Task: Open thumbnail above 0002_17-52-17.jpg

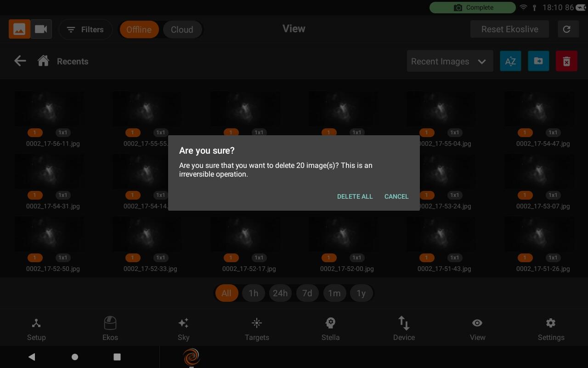Action: pos(245,234)
